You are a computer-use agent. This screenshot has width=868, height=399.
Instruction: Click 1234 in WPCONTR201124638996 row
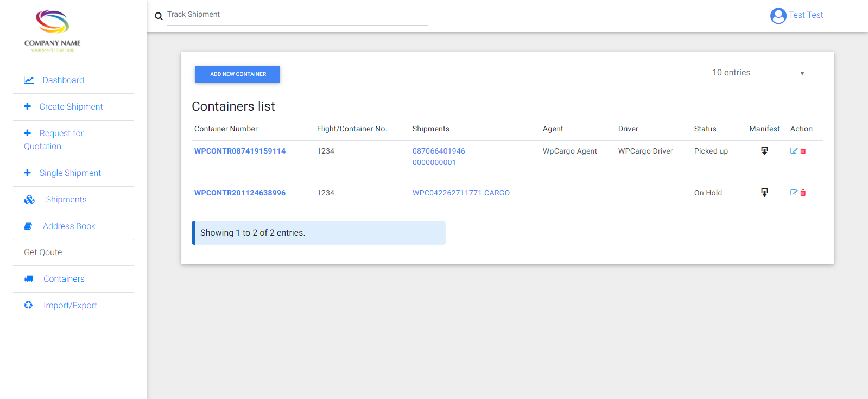[x=326, y=193]
